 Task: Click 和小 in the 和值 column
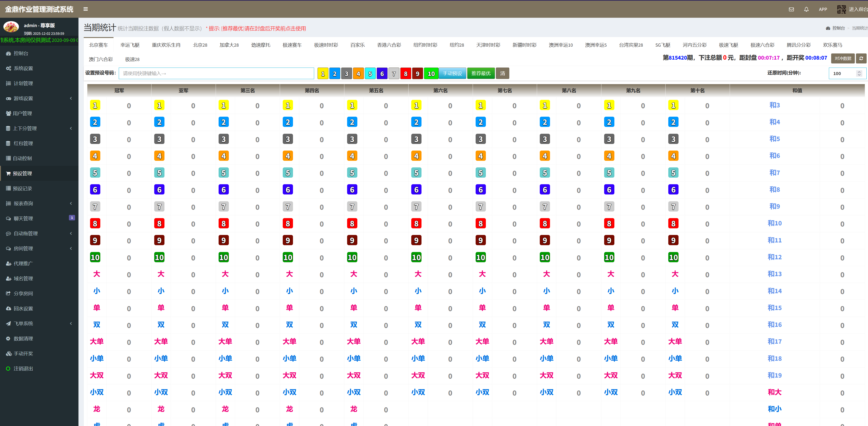(x=774, y=409)
